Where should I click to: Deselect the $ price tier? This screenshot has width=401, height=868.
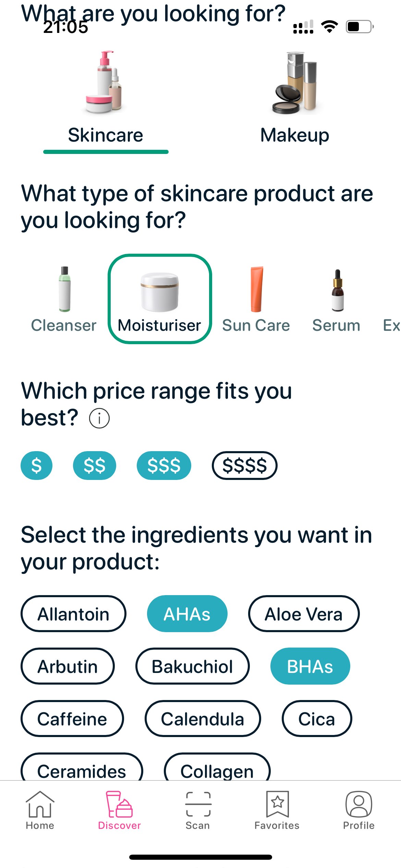pos(36,465)
